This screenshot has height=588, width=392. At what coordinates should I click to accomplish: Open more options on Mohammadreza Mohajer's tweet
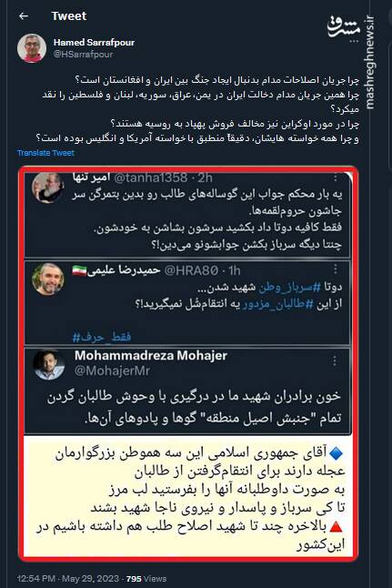click(335, 360)
